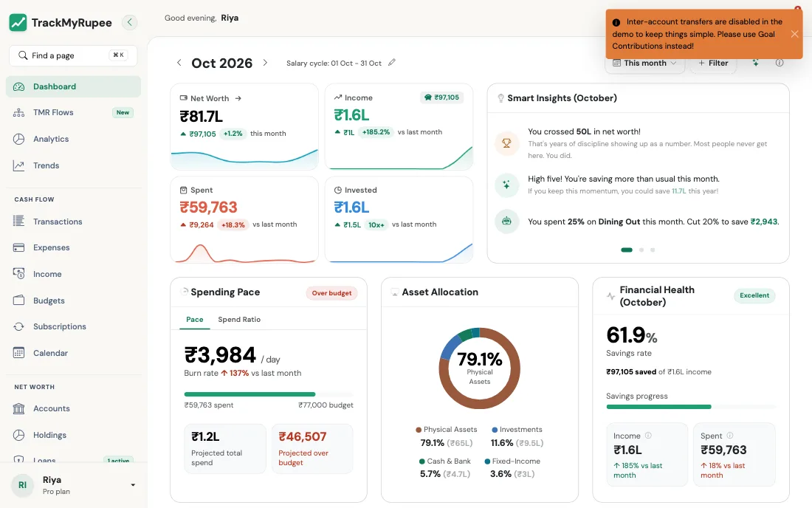Select the Physical Assets legend dot
The image size is (812, 508).
pos(419,430)
